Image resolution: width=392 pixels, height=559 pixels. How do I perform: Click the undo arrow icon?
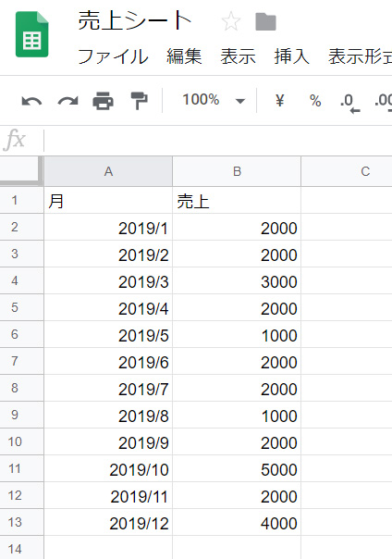point(31,101)
